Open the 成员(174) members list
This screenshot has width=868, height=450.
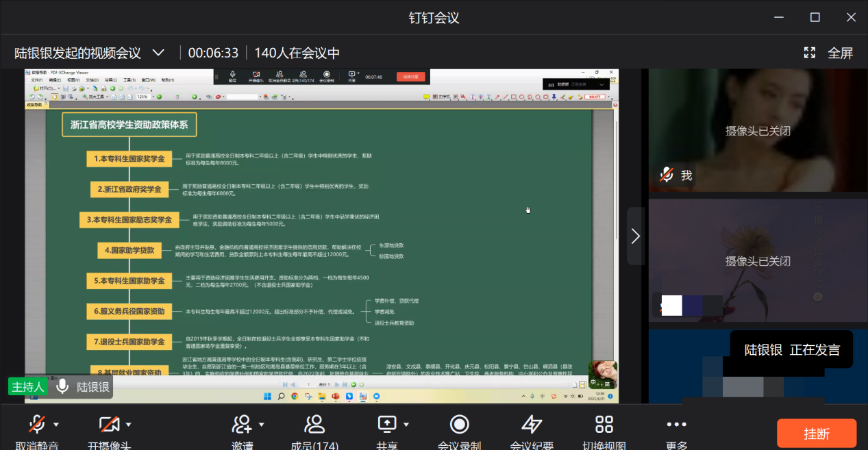click(x=314, y=425)
